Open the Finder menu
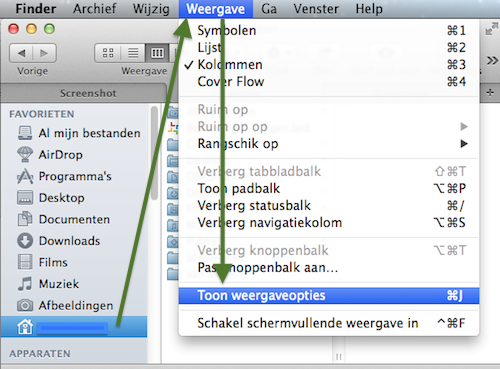 (36, 9)
